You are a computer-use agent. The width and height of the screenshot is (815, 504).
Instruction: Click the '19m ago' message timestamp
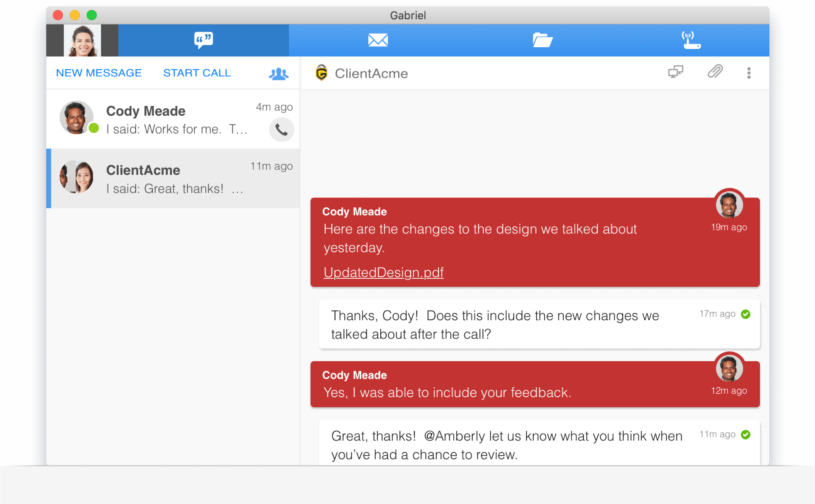pyautogui.click(x=729, y=227)
